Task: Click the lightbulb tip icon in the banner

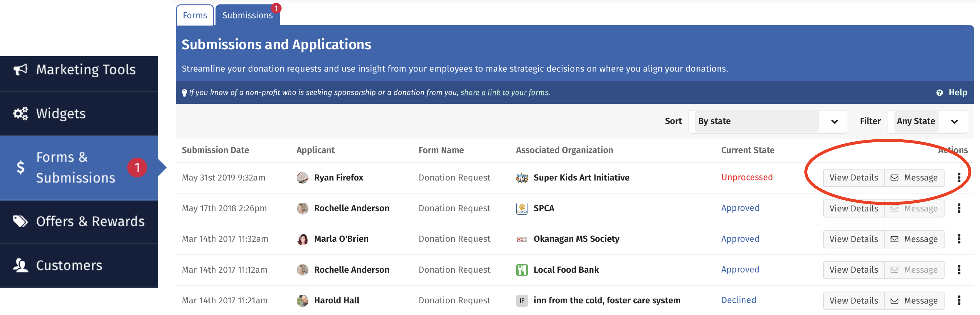Action: [184, 92]
